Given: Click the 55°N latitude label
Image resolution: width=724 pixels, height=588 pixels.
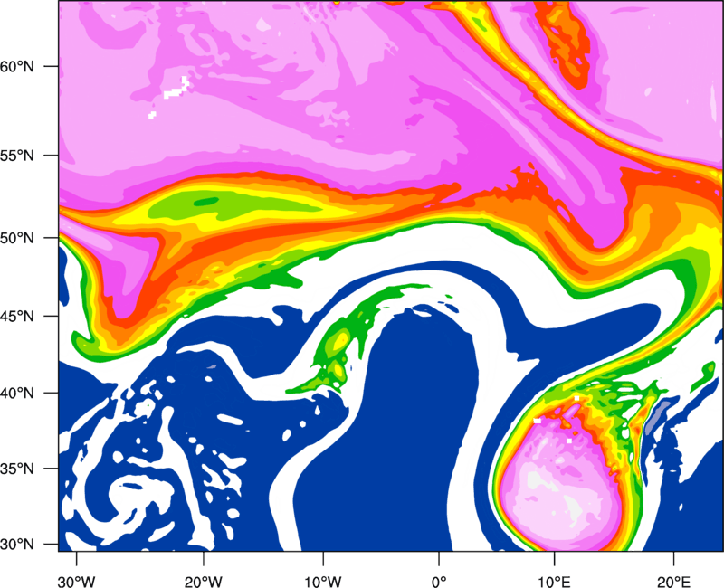Looking at the screenshot, I should [17, 156].
